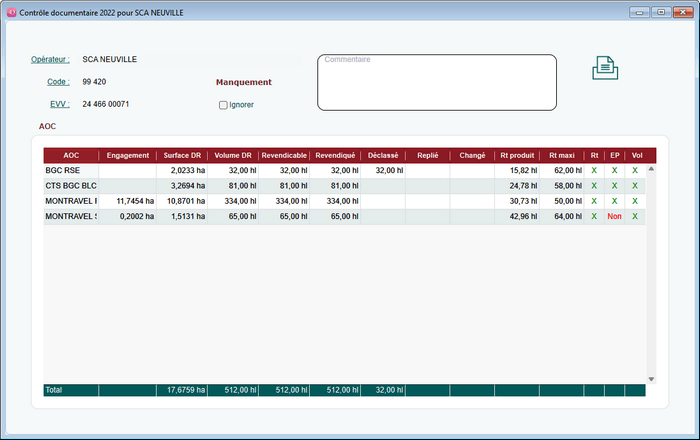Viewport: 700px width, 440px height.
Task: Select the Rt maxi column header
Action: [x=561, y=155]
